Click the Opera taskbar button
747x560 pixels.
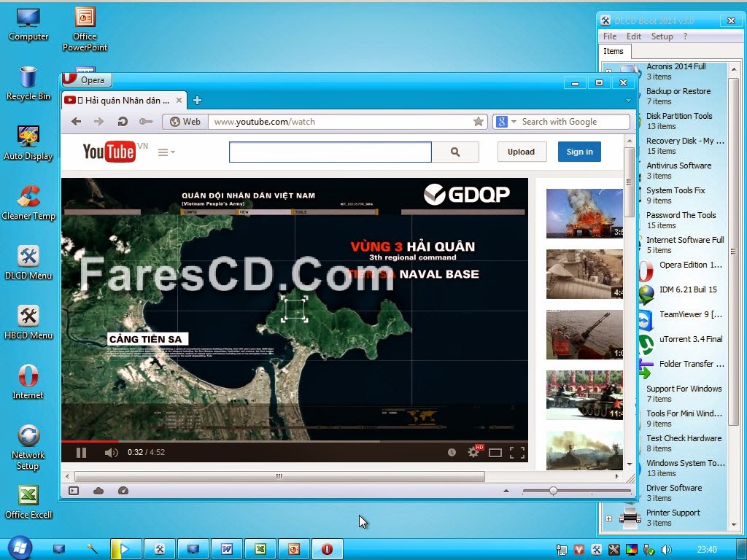coord(328,549)
